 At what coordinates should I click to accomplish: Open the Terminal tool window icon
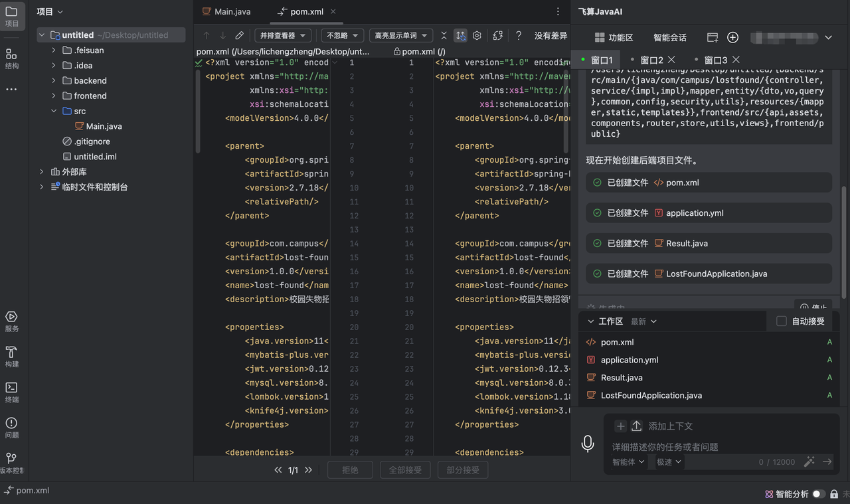click(11, 392)
